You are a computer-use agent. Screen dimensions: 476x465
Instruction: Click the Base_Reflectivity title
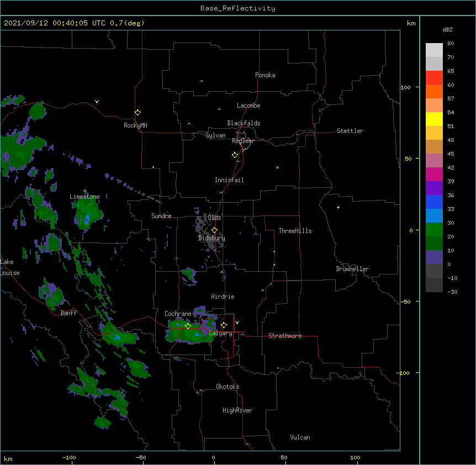238,8
